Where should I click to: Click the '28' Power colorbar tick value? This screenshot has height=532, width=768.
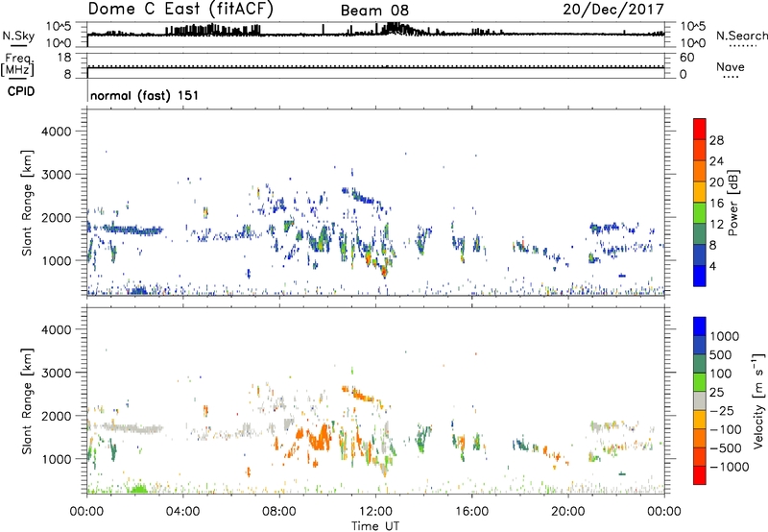point(716,140)
